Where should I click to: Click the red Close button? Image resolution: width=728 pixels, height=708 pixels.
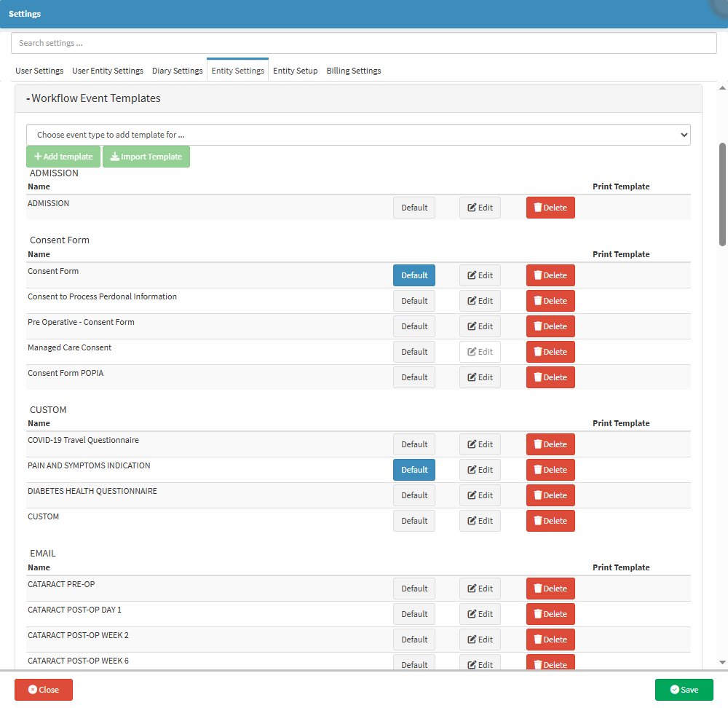point(44,690)
